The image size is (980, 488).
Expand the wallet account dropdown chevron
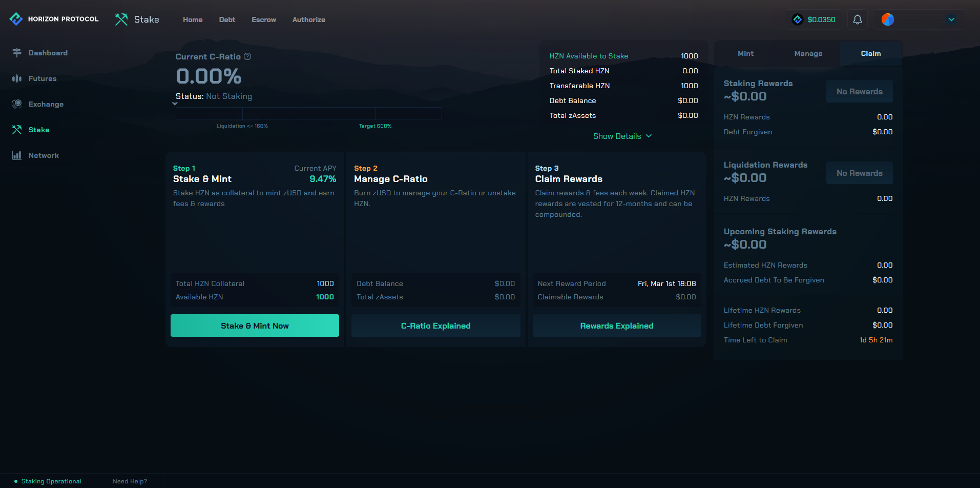tap(951, 19)
